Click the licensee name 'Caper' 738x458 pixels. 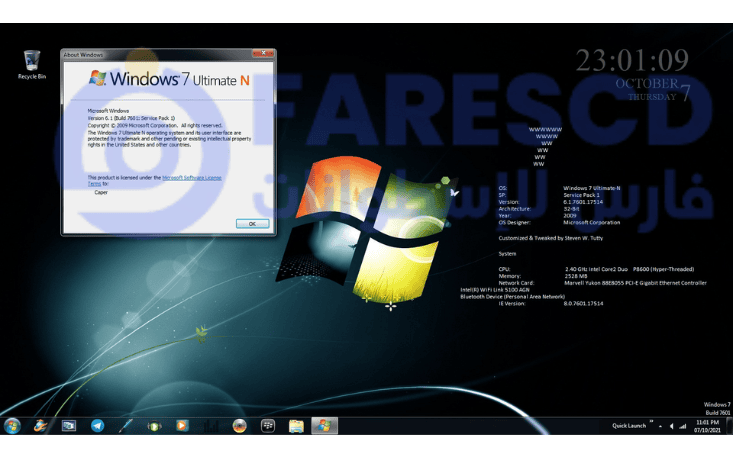pyautogui.click(x=101, y=193)
